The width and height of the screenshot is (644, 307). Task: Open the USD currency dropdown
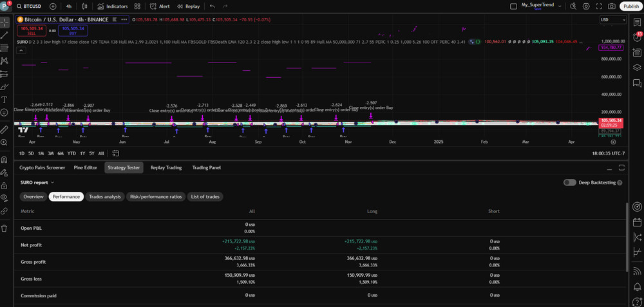[x=613, y=19]
